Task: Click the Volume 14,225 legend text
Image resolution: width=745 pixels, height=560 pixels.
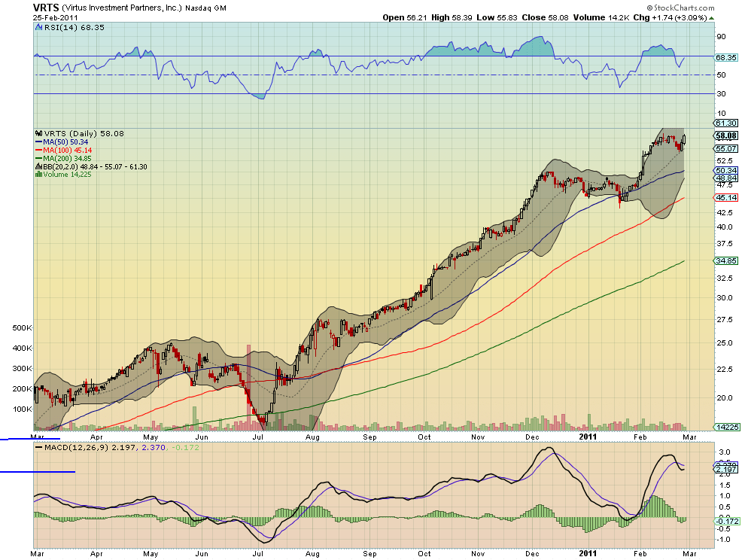Action: 68,175
